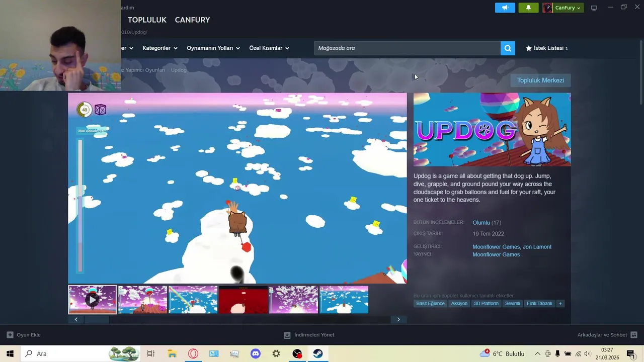Select the red screenshot thumbnail
This screenshot has height=362, width=644.
(x=243, y=300)
